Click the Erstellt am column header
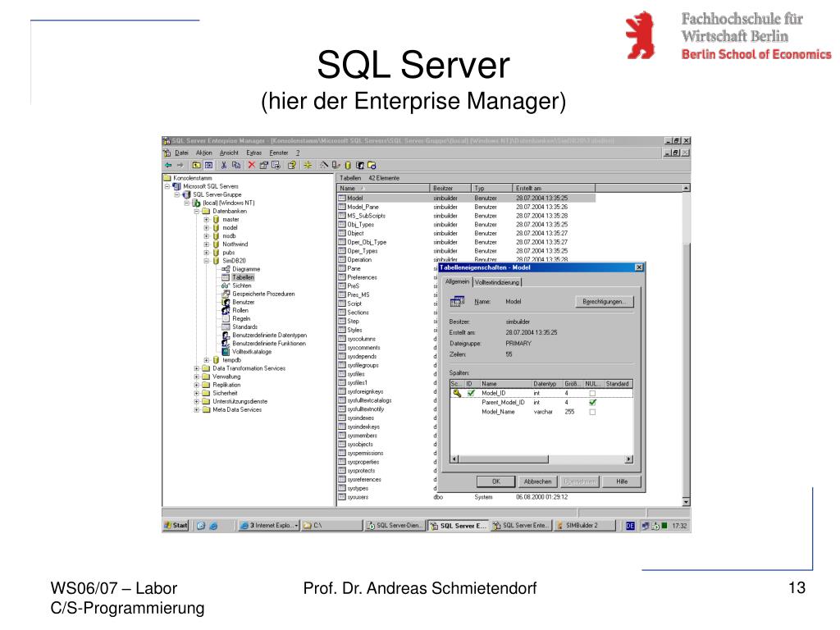This screenshot has width=840, height=630. [554, 188]
